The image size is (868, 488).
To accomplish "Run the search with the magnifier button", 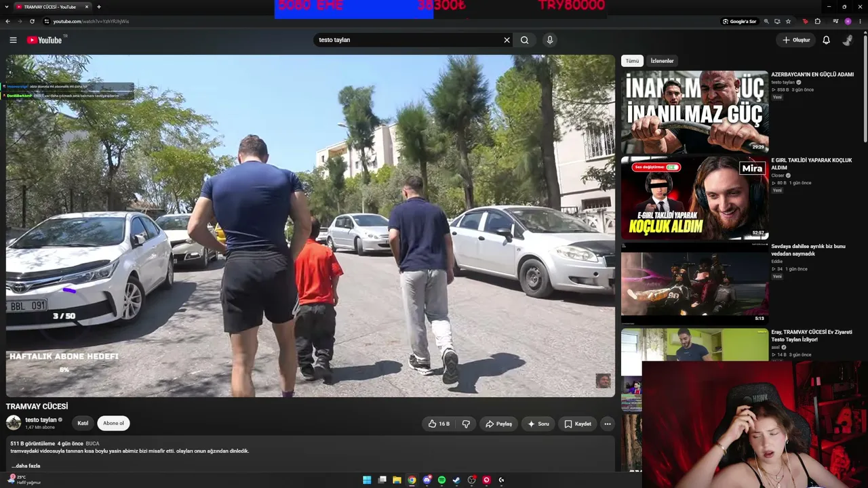I will click(524, 40).
